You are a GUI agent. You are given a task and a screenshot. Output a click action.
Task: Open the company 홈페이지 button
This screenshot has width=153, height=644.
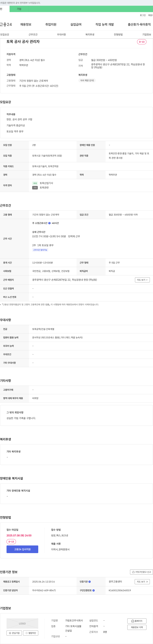click(137, 621)
